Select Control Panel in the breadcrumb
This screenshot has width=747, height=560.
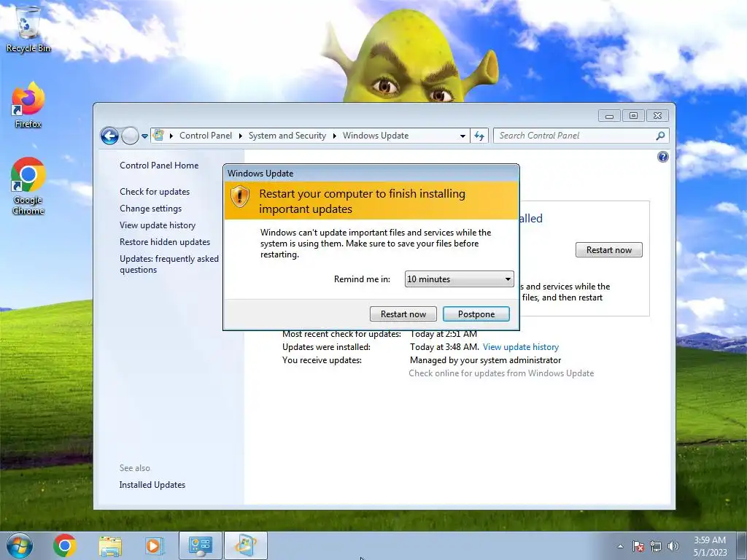[205, 136]
